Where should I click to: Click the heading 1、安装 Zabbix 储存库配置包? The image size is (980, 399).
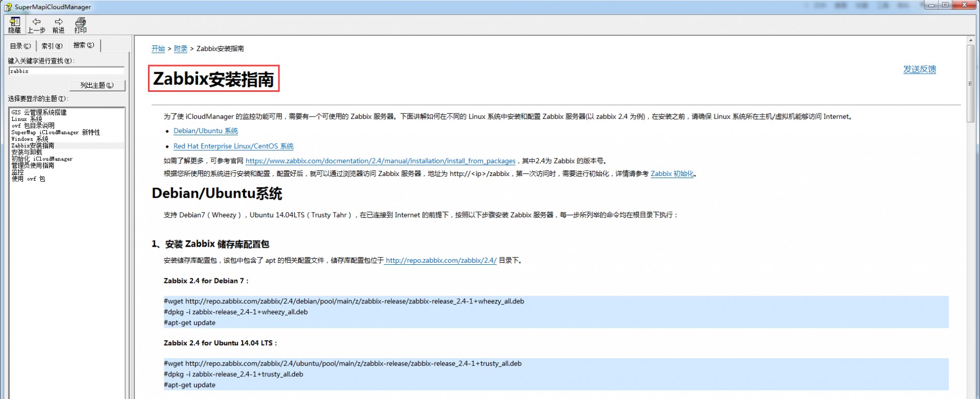[210, 244]
